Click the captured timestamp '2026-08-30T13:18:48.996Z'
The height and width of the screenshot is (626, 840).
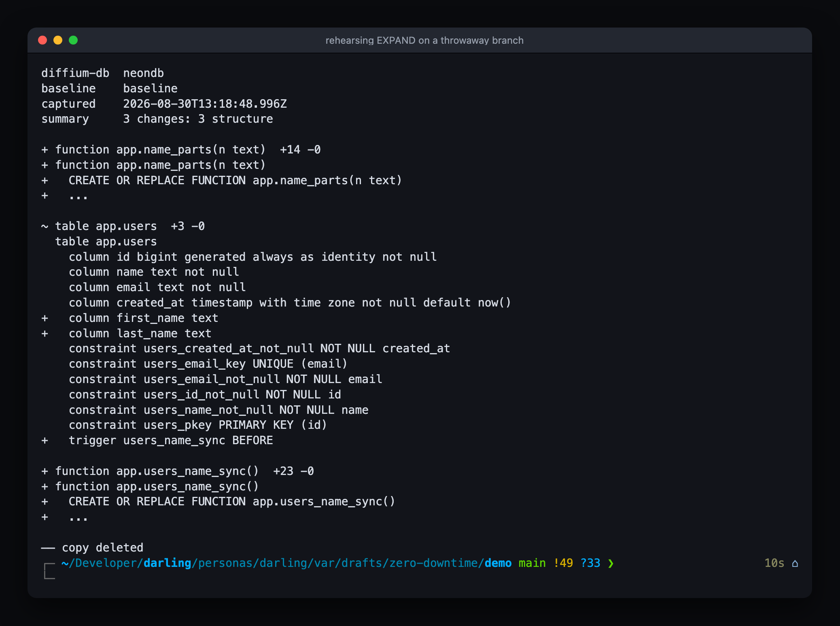click(x=205, y=104)
